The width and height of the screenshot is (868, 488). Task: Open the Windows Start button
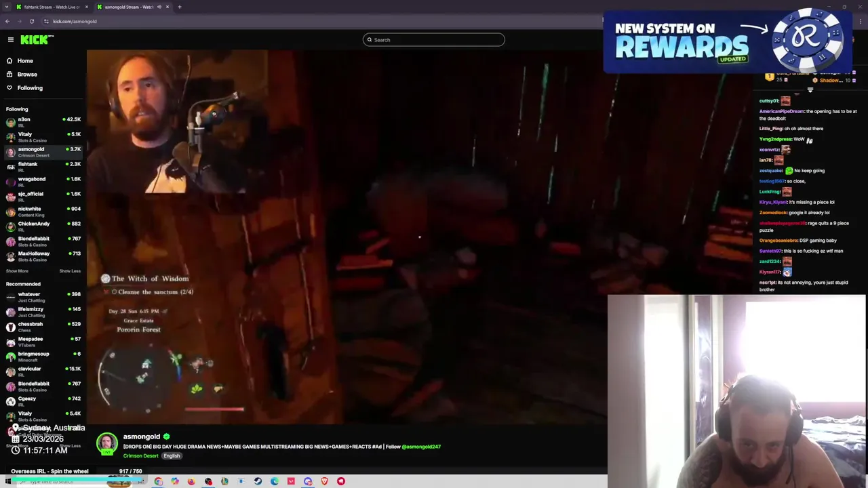(8, 481)
